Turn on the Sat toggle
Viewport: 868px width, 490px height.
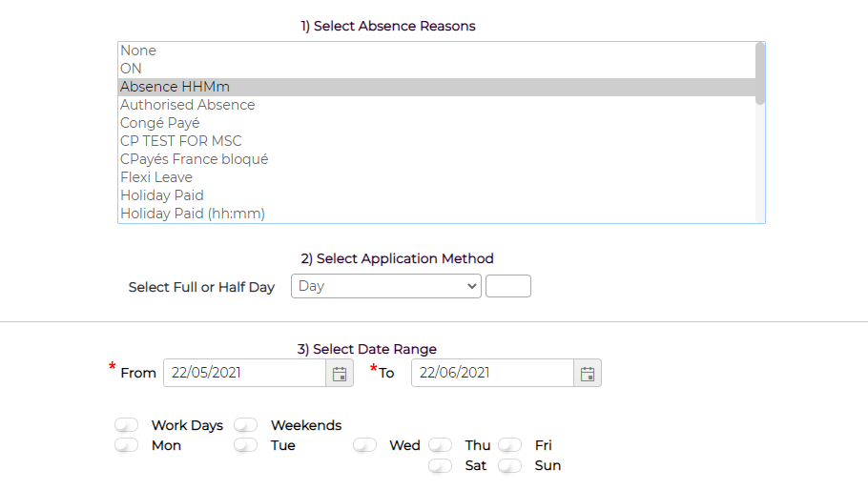point(440,465)
